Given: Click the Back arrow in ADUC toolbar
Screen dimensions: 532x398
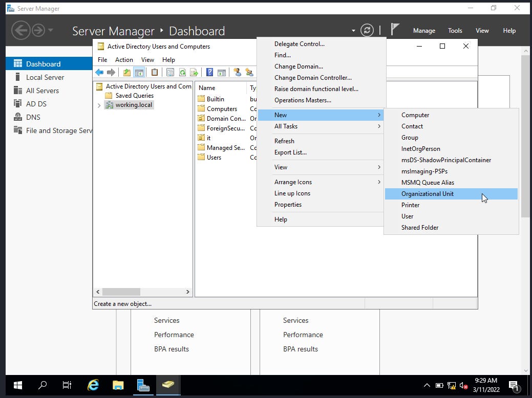Looking at the screenshot, I should click(x=99, y=72).
